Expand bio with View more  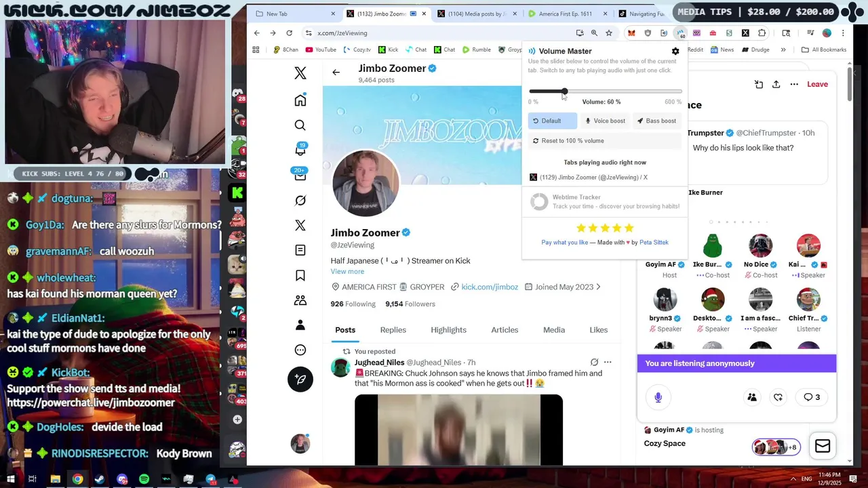[x=347, y=271]
